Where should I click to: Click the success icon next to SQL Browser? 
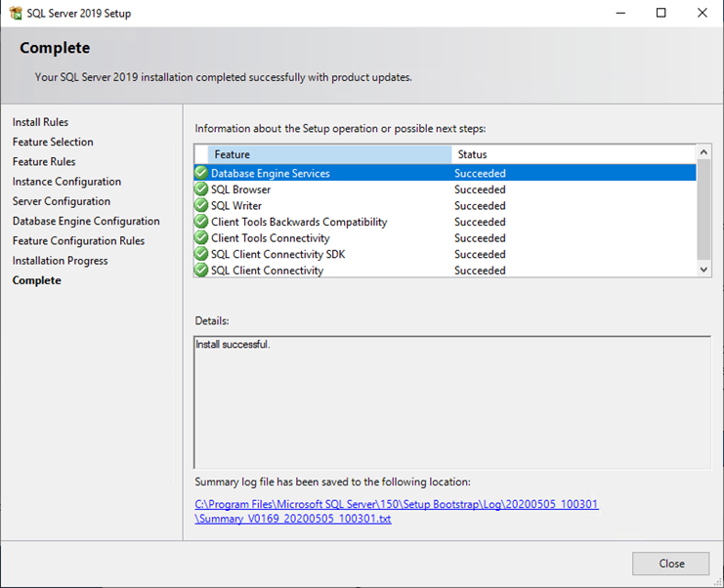pos(201,189)
